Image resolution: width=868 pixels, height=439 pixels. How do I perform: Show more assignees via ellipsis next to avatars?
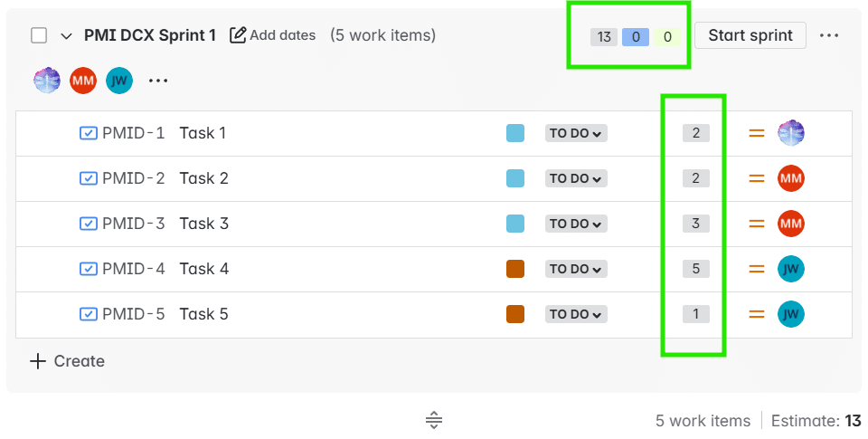click(x=158, y=81)
